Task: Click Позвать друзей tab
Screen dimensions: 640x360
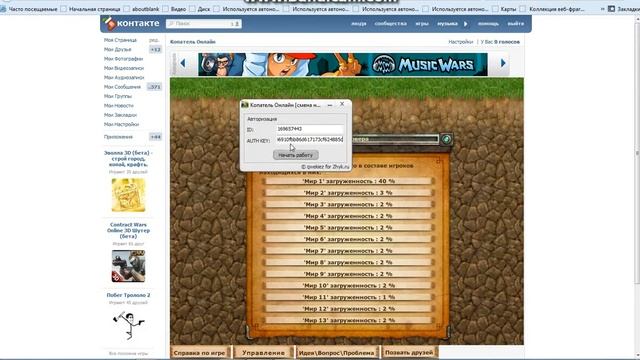Action: [x=409, y=353]
